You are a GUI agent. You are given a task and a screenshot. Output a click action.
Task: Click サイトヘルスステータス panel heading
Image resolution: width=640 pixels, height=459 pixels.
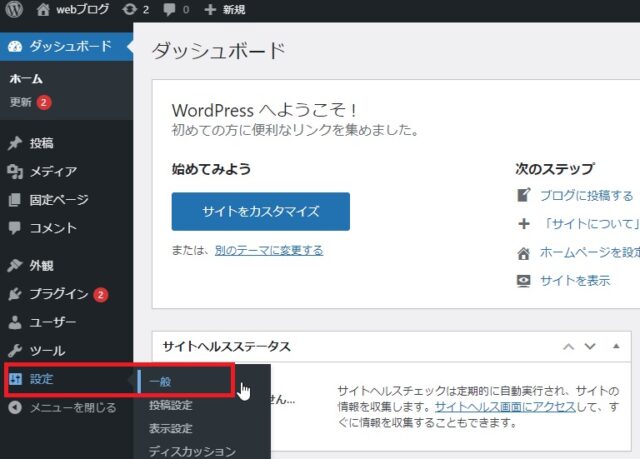click(x=227, y=347)
